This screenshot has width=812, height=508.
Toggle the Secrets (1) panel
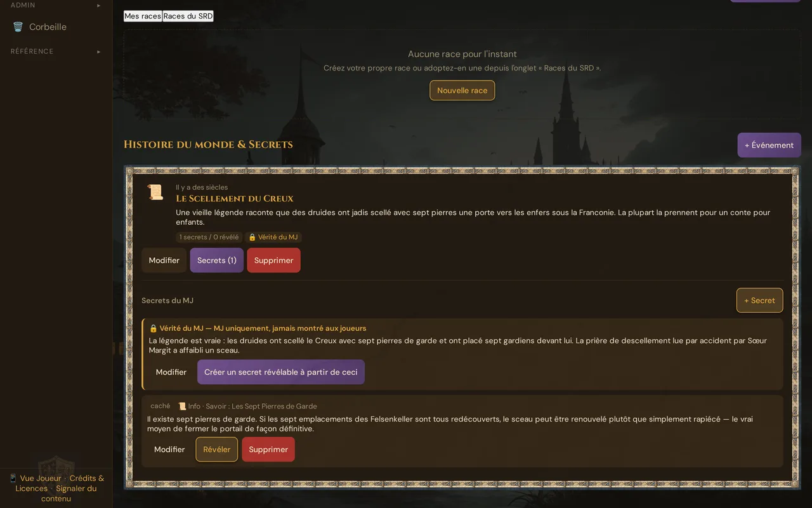(x=217, y=260)
